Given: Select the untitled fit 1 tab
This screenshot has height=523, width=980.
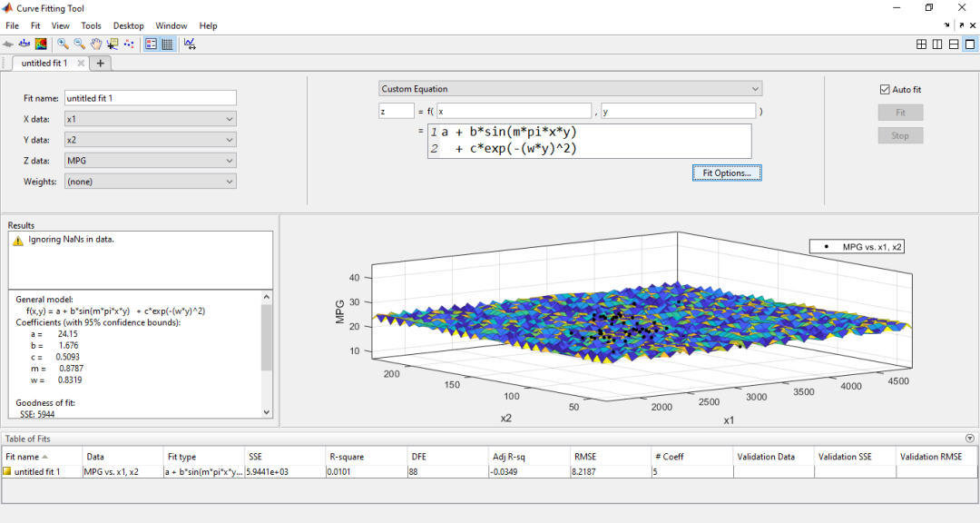Looking at the screenshot, I should click(x=45, y=63).
